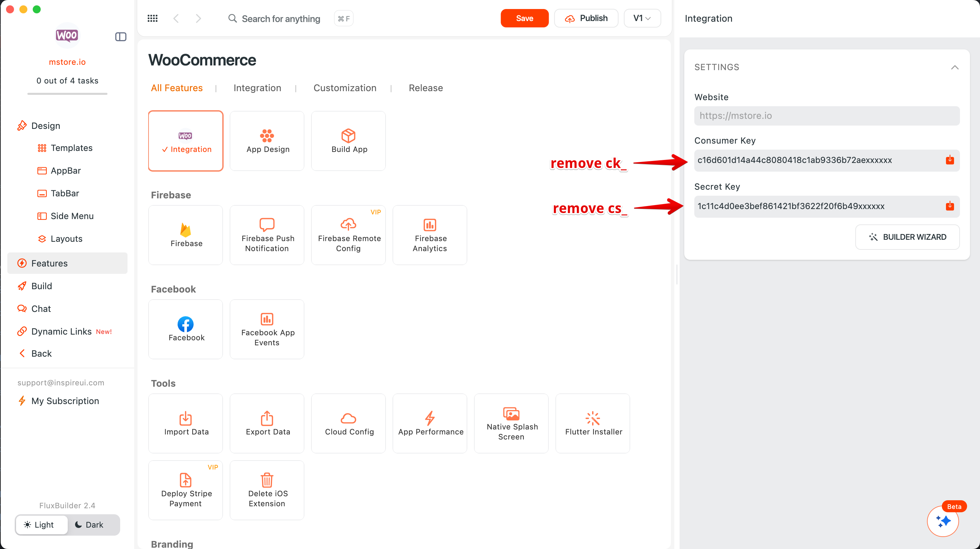Paste into Consumer Key via icon
The height and width of the screenshot is (549, 980).
tap(950, 160)
